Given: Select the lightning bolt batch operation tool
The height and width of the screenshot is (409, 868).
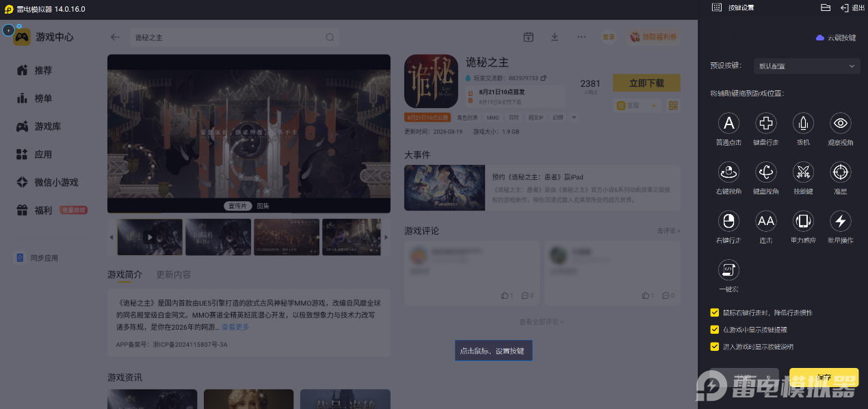Looking at the screenshot, I should tap(841, 221).
